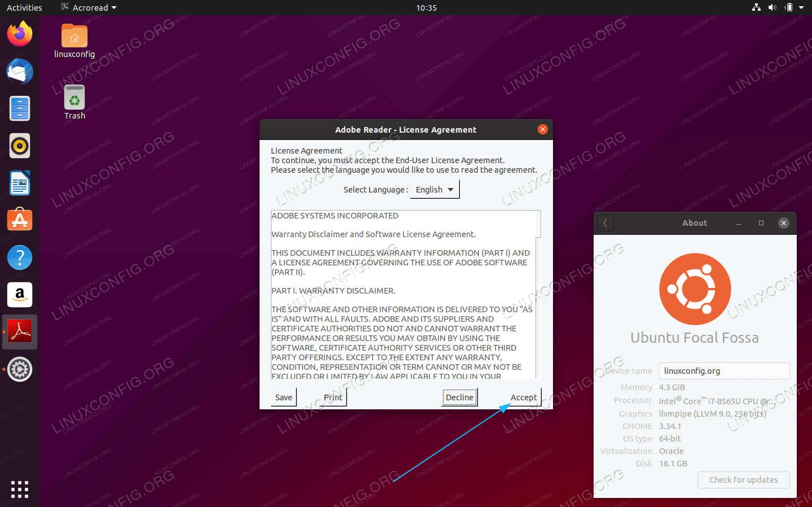
Task: Minimize the About window
Action: point(739,223)
